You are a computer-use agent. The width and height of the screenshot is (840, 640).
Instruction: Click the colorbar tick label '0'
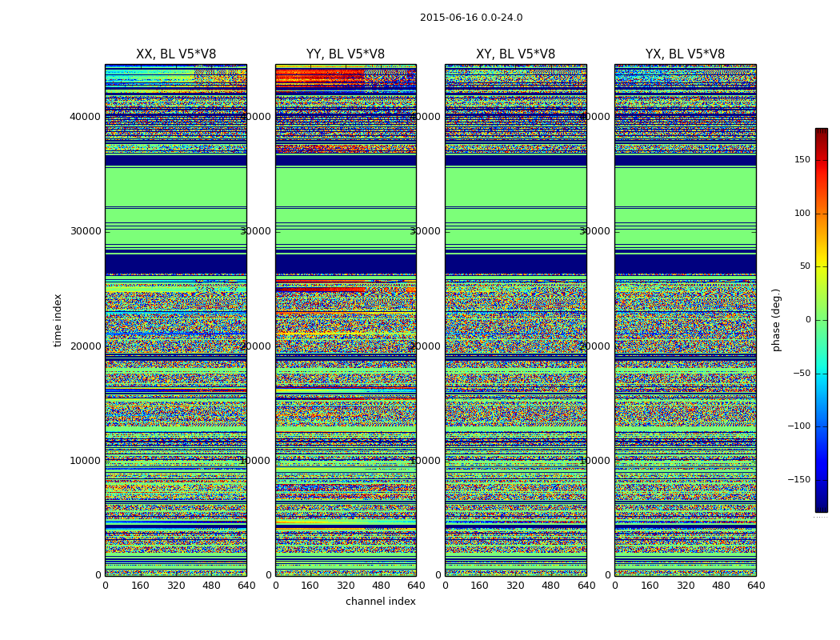(x=808, y=320)
